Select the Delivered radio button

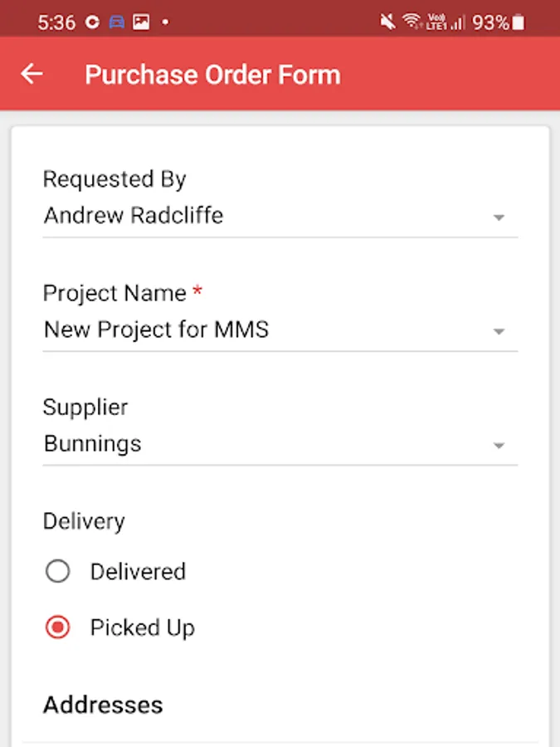[58, 571]
